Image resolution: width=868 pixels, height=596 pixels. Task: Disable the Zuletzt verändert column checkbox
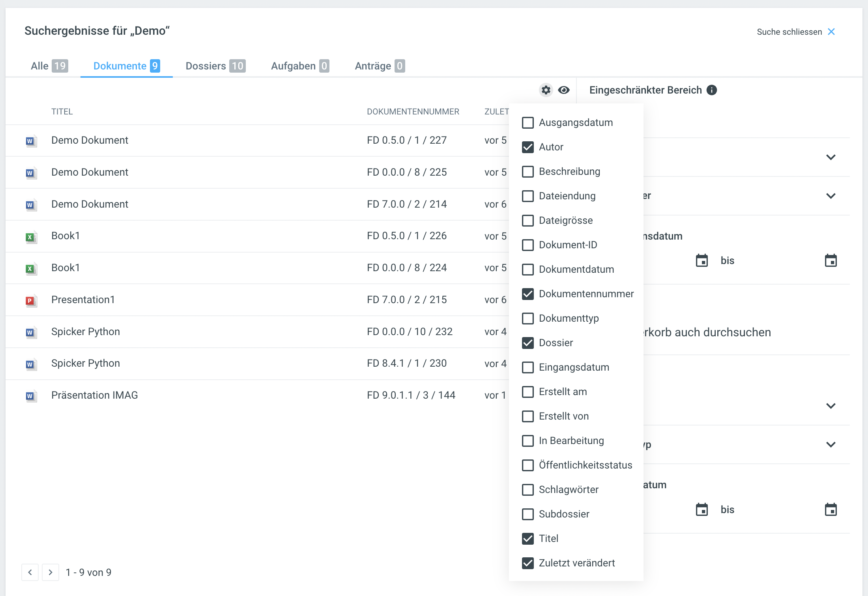click(528, 563)
